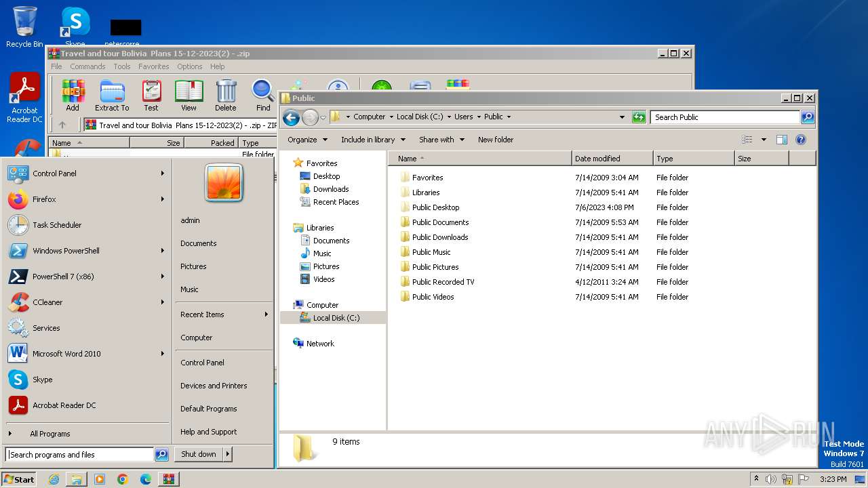Open address bar history dropdown in Public
The width and height of the screenshot is (868, 488).
[622, 117]
